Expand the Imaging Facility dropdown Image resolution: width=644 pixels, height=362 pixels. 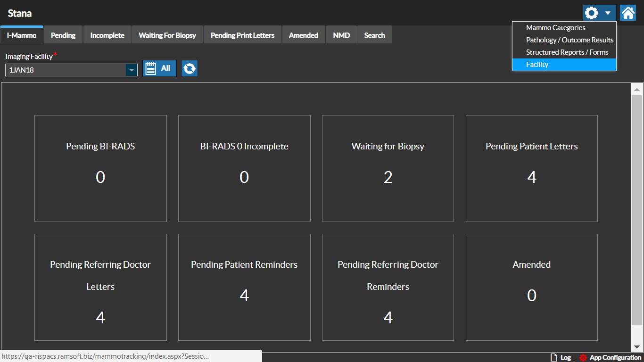(131, 70)
